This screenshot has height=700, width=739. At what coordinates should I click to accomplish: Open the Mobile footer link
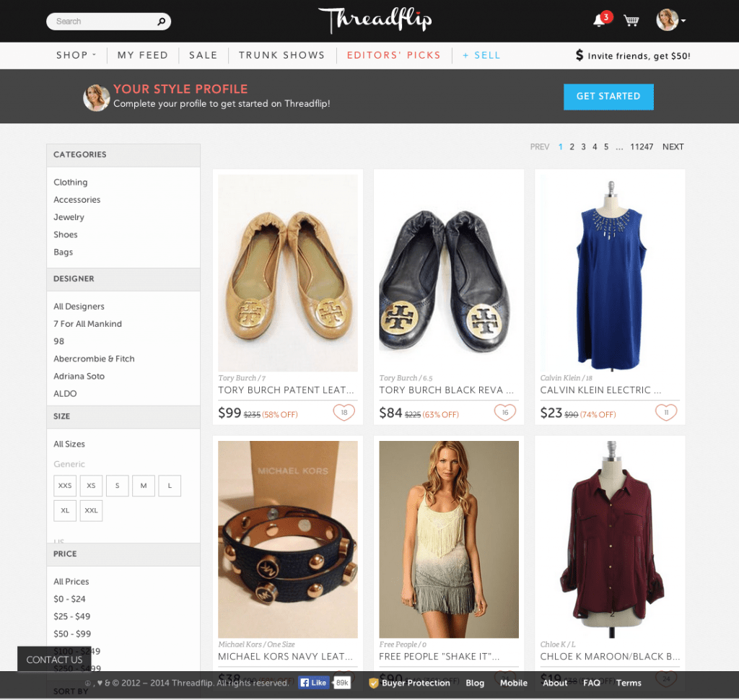[514, 683]
